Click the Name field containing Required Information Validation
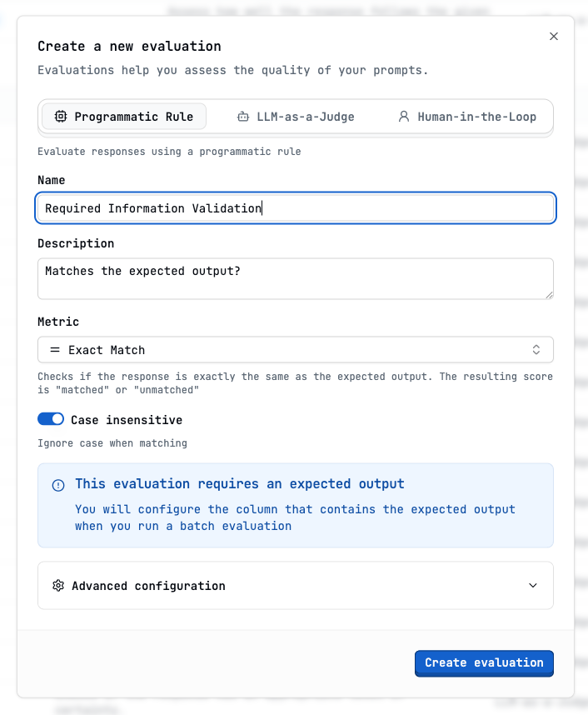 click(295, 207)
